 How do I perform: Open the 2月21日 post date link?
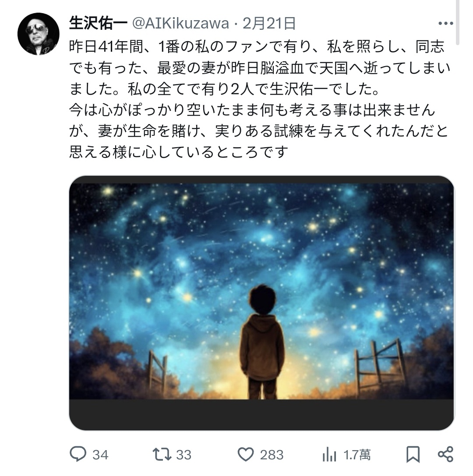[269, 23]
